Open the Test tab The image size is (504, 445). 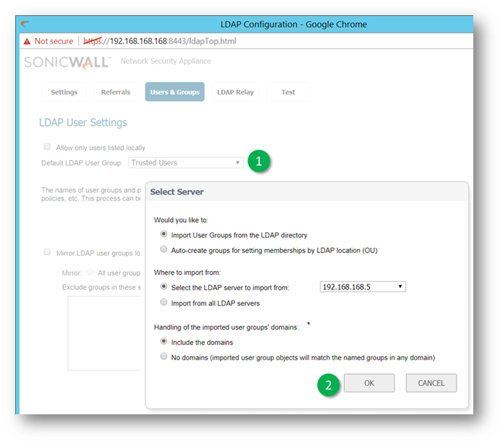pos(288,92)
